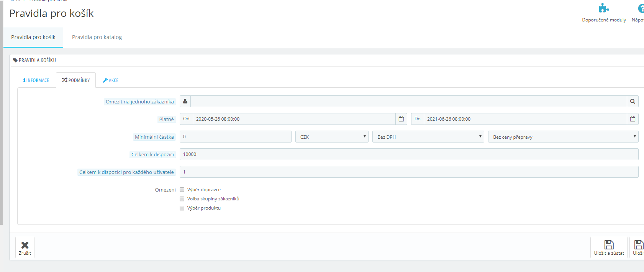
Task: Click the Omezení label text
Action: pyautogui.click(x=166, y=190)
